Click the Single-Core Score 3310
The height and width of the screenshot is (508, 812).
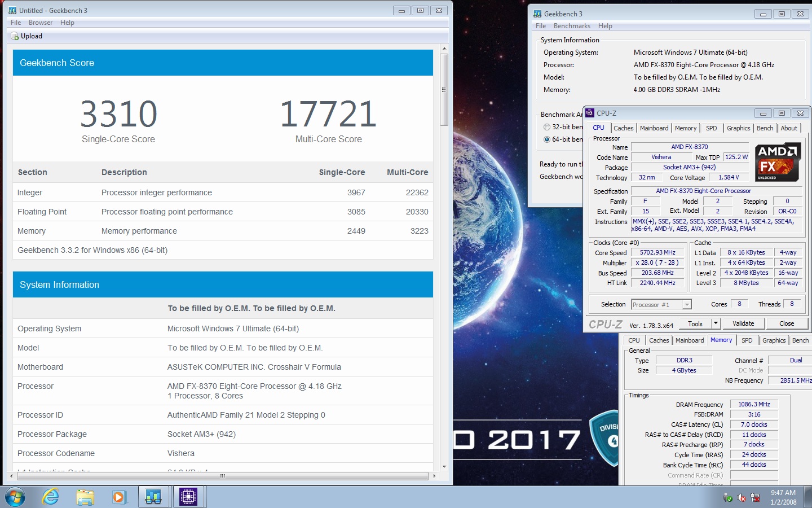pos(118,114)
